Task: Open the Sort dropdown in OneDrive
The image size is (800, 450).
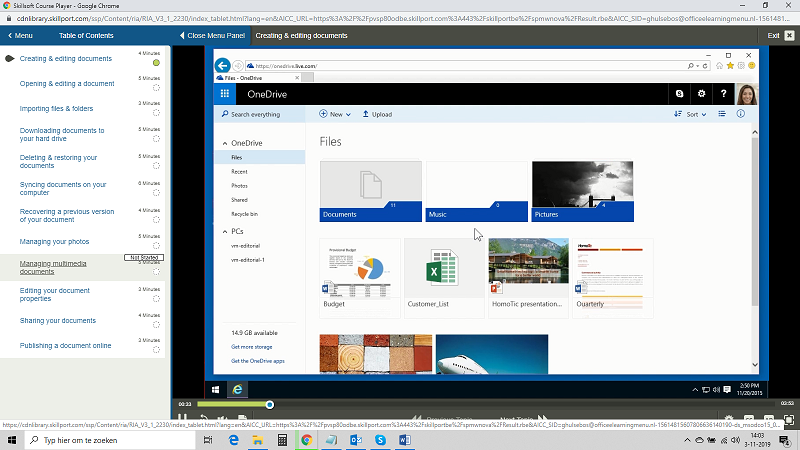Action: [690, 114]
